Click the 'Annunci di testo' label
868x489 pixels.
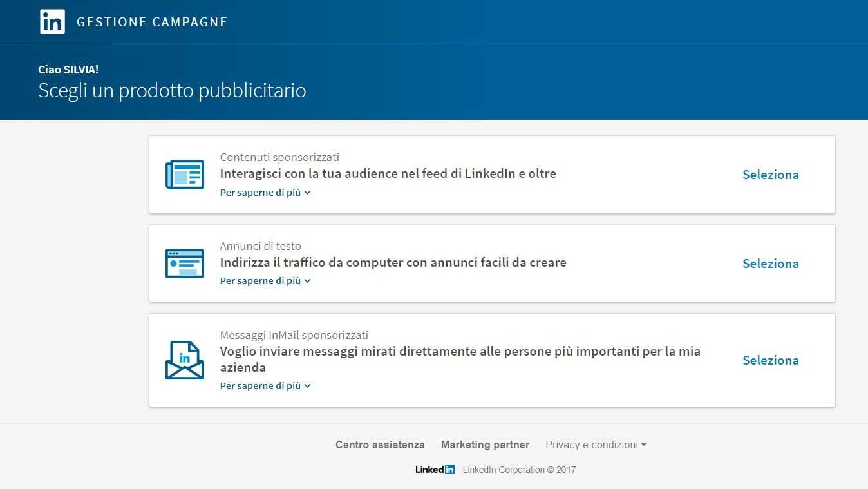[260, 246]
